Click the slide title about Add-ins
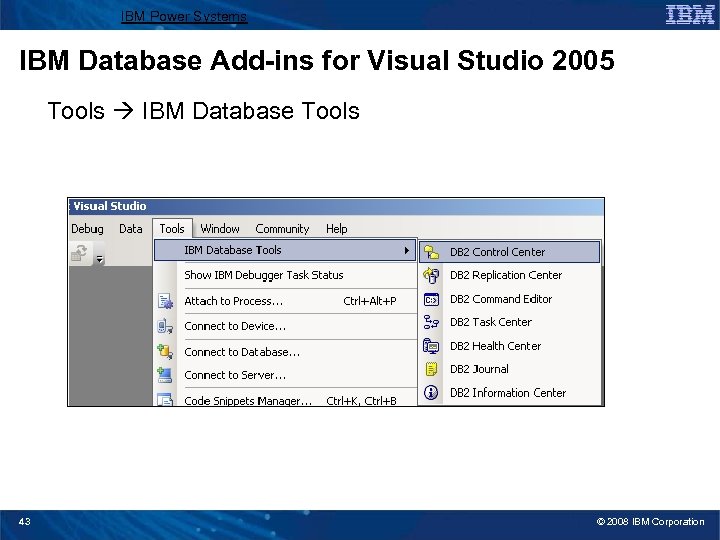 click(x=317, y=61)
